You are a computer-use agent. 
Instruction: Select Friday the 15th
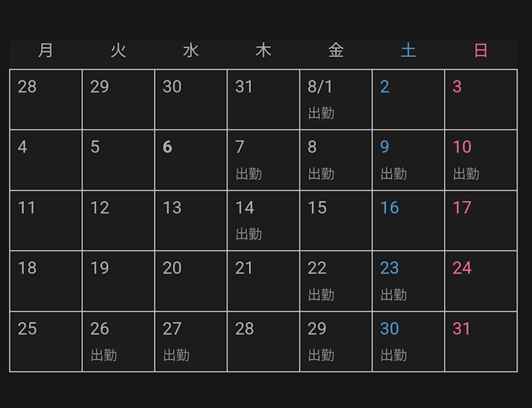click(336, 220)
